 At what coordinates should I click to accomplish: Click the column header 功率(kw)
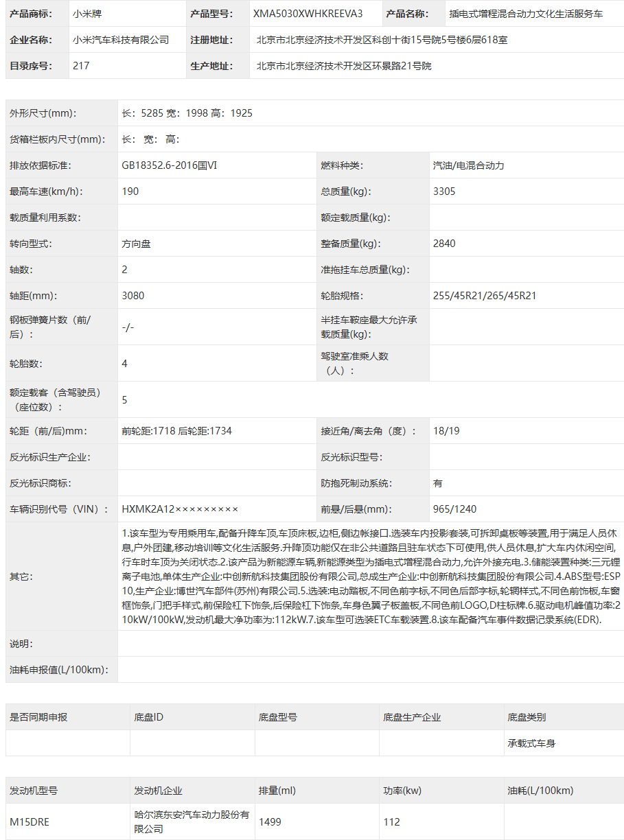(x=402, y=791)
